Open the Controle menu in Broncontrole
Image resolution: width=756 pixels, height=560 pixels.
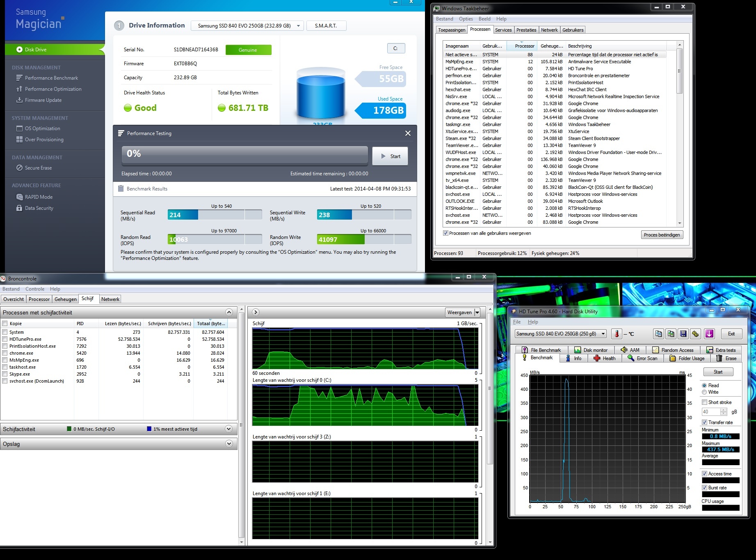coord(35,289)
